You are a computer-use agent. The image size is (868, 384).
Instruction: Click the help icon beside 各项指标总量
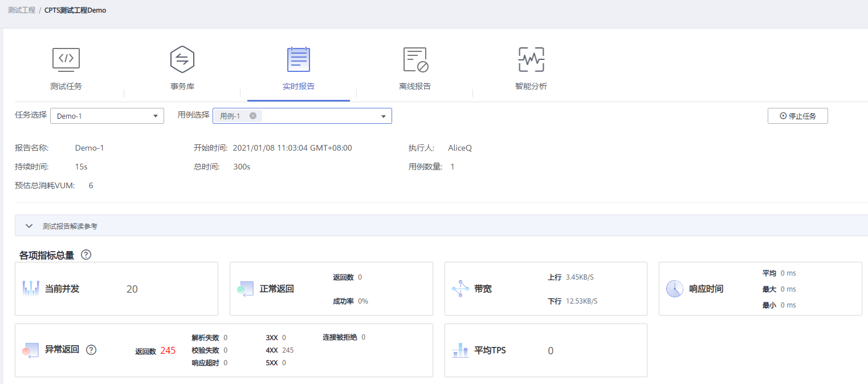86,254
